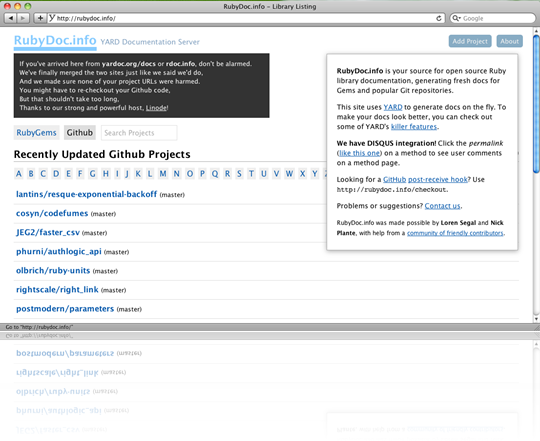Click the scrollbar up arrow
The height and width of the screenshot is (441, 540).
pos(536,31)
